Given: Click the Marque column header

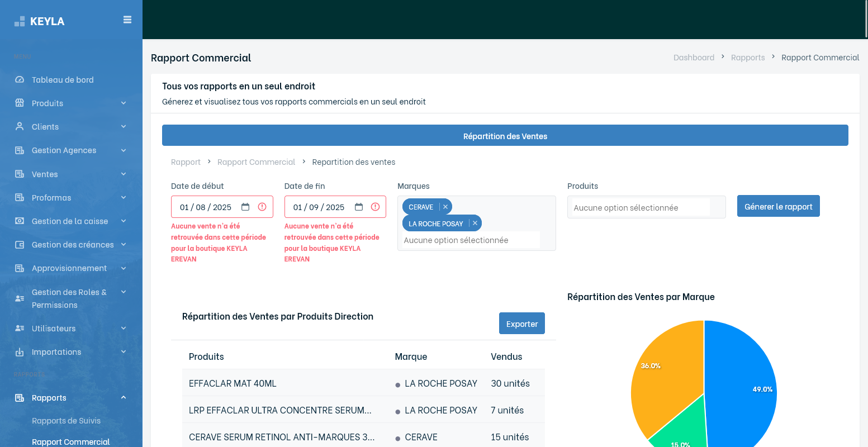Looking at the screenshot, I should click(411, 356).
